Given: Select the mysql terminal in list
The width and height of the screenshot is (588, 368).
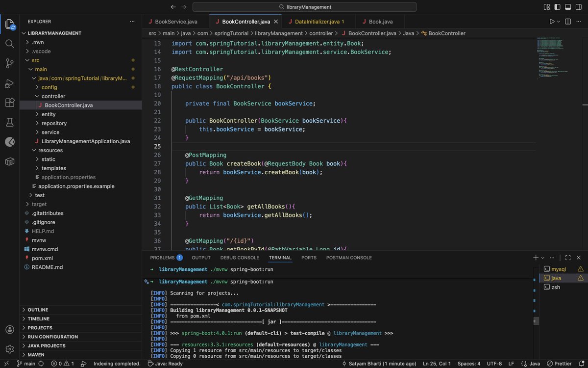Looking at the screenshot, I should [x=563, y=269].
